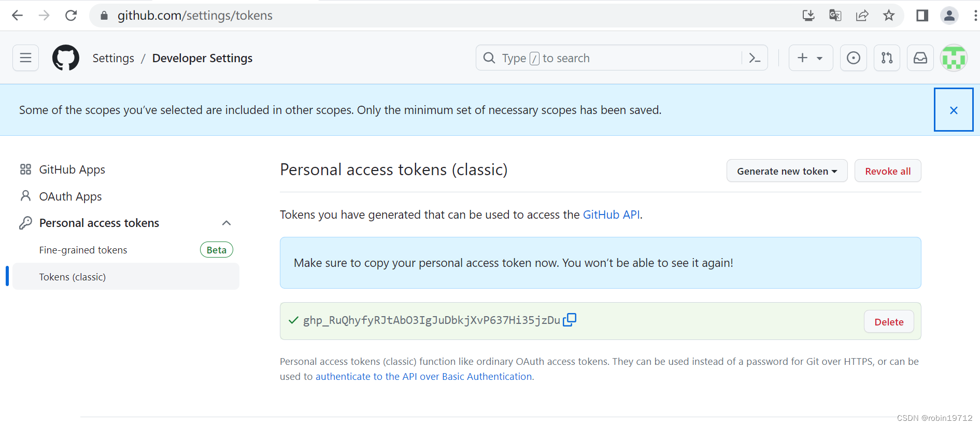Open the GitHub homepage logo
Screen dimensions: 980x426
point(66,58)
